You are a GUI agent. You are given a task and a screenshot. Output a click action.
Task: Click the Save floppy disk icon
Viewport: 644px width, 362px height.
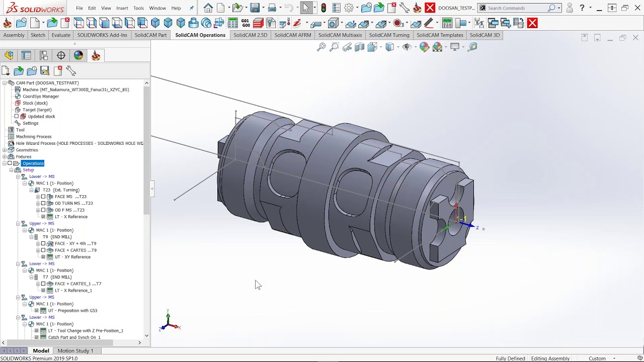point(255,8)
